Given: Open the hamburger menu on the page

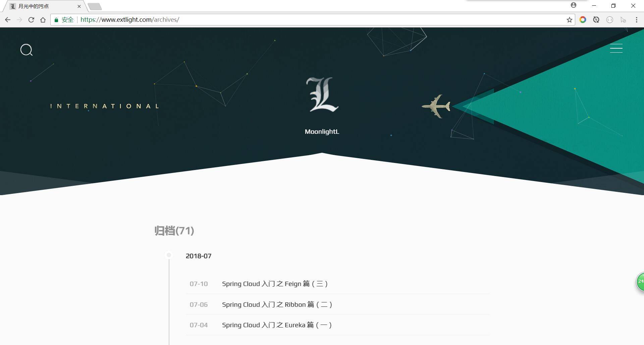Looking at the screenshot, I should coord(616,48).
